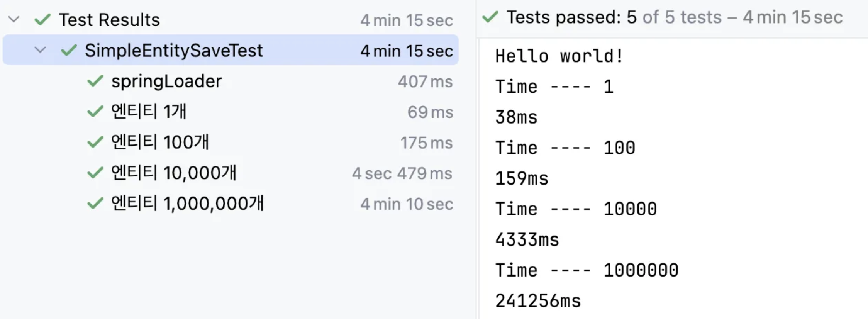Select the 엔티티 10,000개 test row
Viewport: 868px width, 319px height.
(x=231, y=173)
